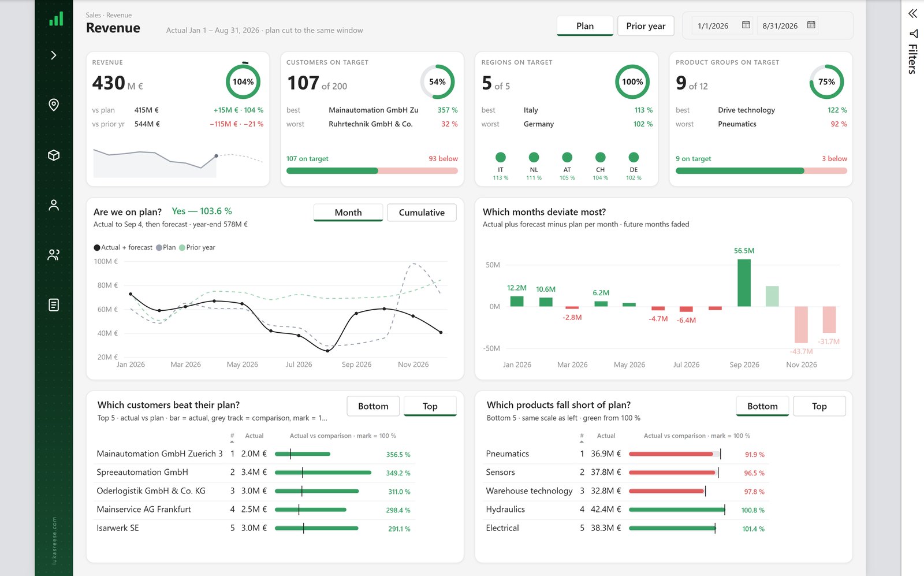Click the DE region dot marker
The height and width of the screenshot is (576, 924).
634,157
